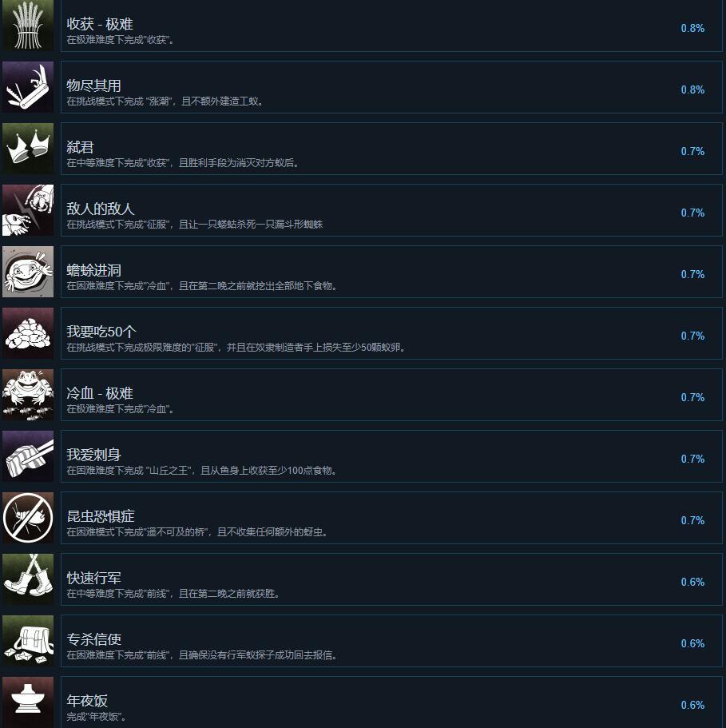Click the wheat sheaf icon for 收获 - 极难

28,25
